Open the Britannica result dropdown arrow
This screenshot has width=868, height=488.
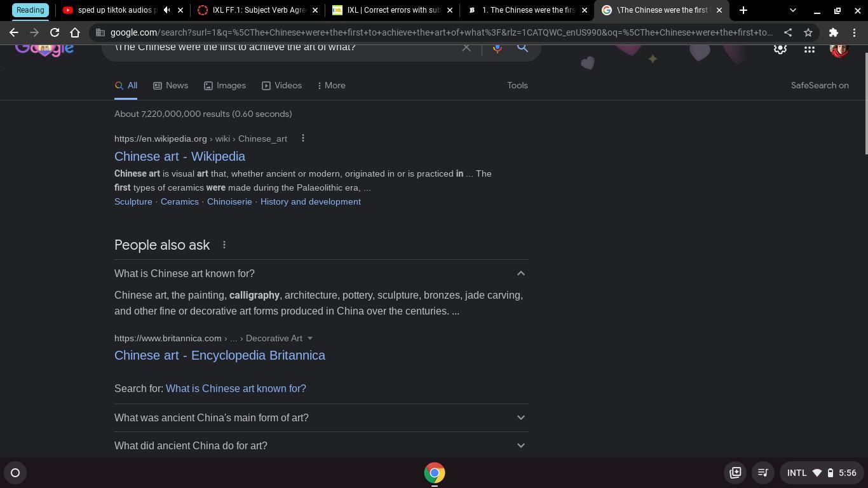click(310, 338)
